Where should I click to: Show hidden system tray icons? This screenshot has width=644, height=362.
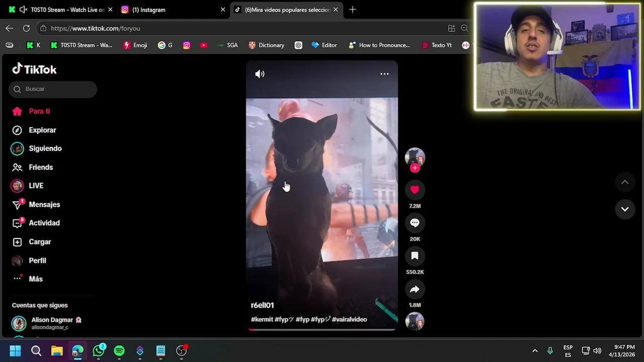pos(535,351)
